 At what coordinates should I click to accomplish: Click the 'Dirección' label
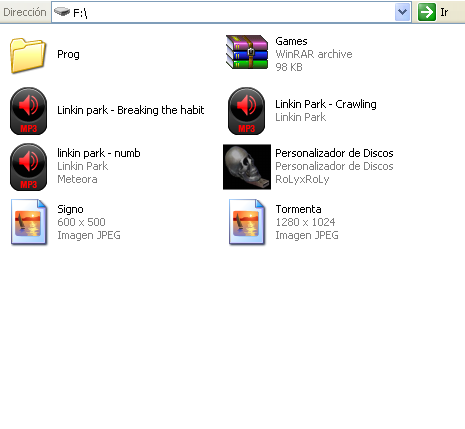pos(25,12)
